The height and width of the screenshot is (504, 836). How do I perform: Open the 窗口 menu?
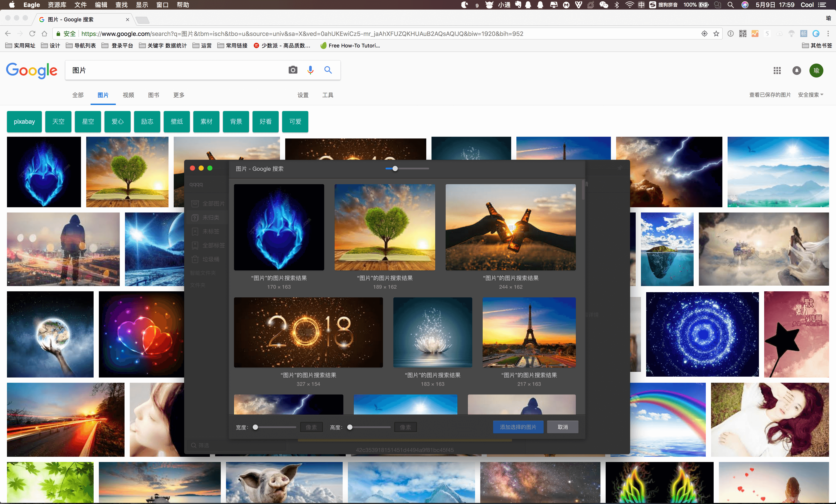162,5
